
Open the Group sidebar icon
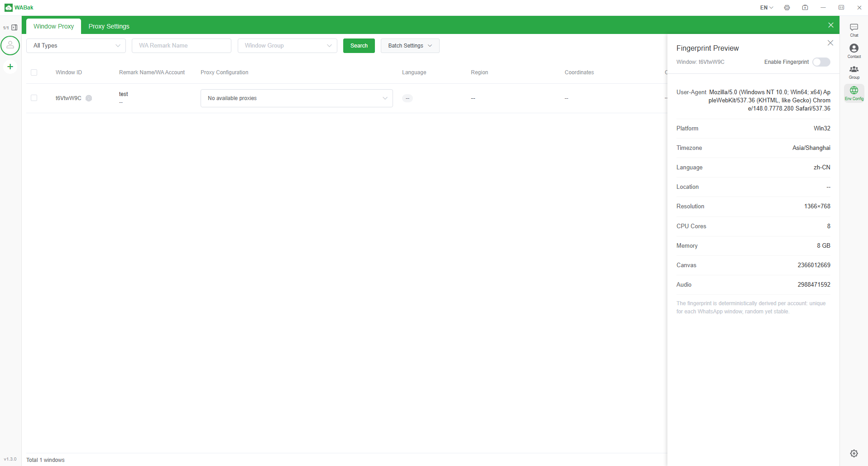854,72
